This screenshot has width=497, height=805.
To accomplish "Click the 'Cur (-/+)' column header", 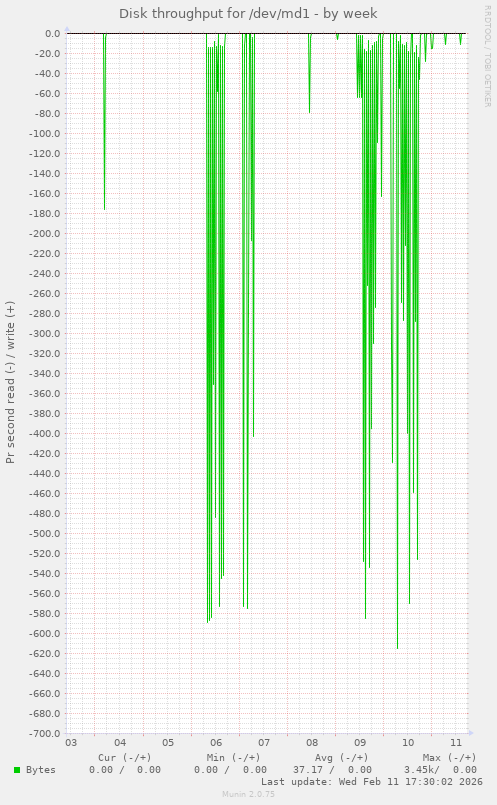I will tap(125, 757).
